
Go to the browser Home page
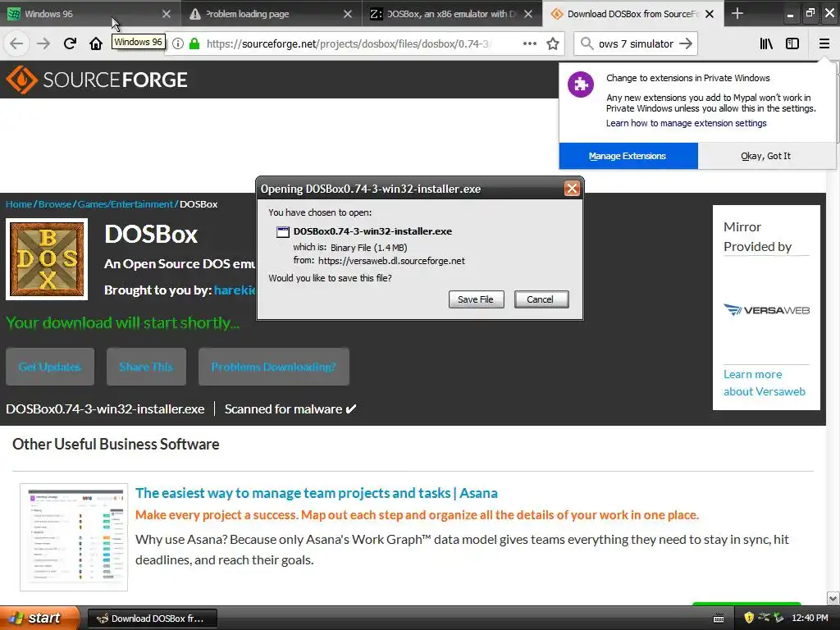[x=96, y=44]
